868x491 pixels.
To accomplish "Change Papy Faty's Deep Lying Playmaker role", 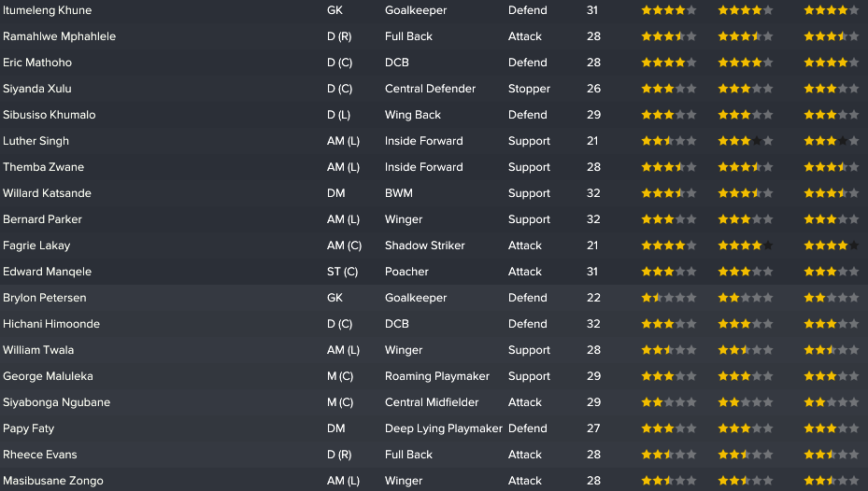I will coord(444,428).
